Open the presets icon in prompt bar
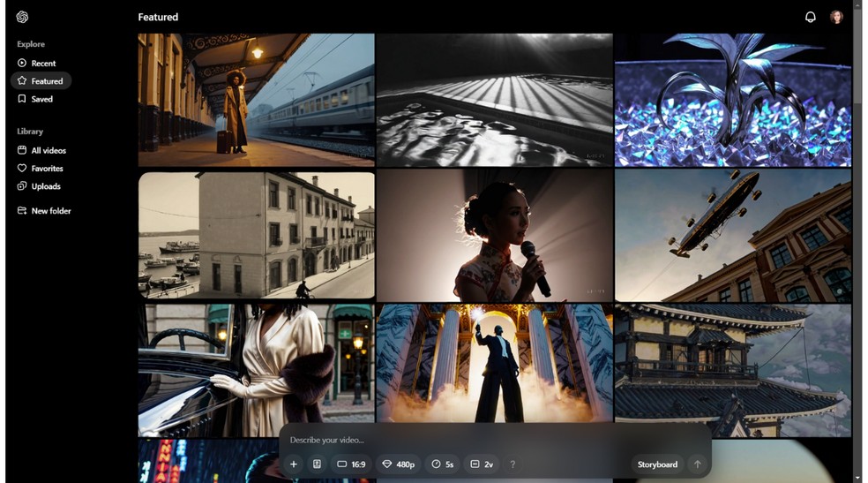Screen dimensions: 868x483 (x=317, y=464)
